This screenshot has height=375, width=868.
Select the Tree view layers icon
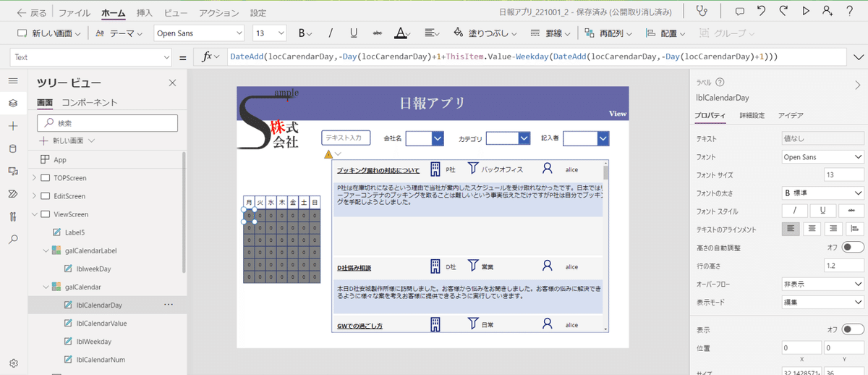13,104
